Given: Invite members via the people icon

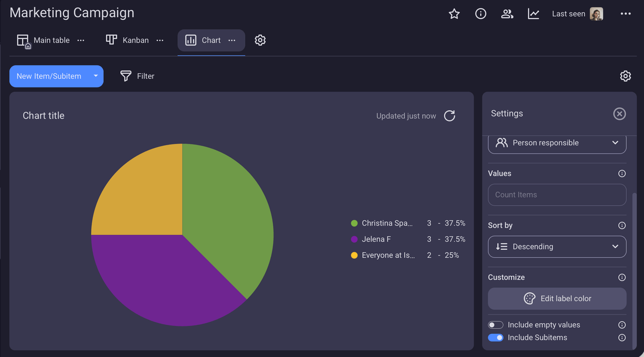Looking at the screenshot, I should click(x=507, y=14).
